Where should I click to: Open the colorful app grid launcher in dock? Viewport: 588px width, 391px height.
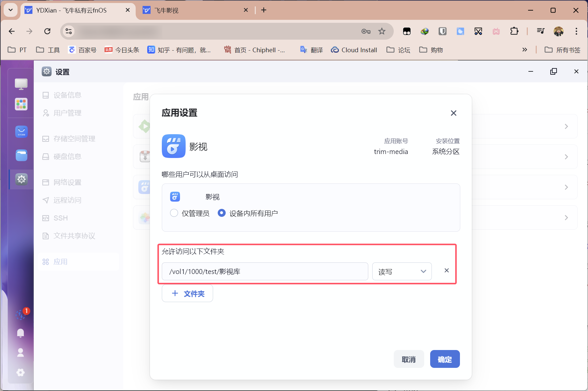coord(21,104)
